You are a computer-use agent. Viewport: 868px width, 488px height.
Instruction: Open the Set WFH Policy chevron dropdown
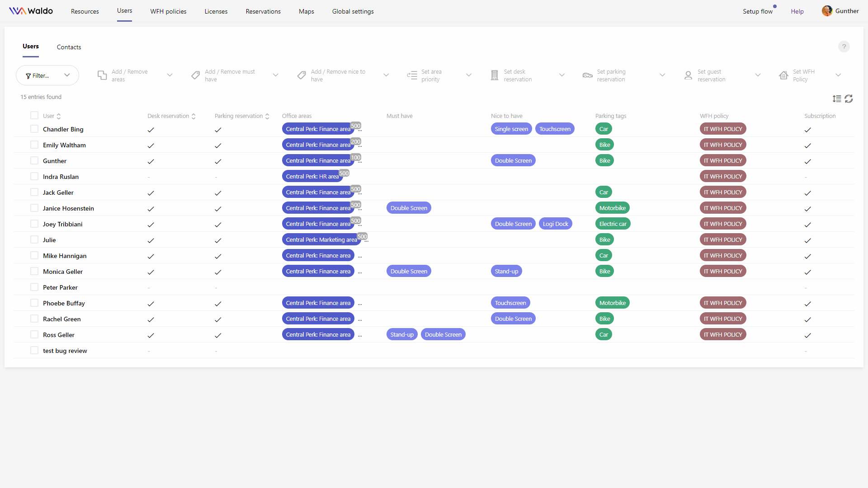[x=838, y=75]
